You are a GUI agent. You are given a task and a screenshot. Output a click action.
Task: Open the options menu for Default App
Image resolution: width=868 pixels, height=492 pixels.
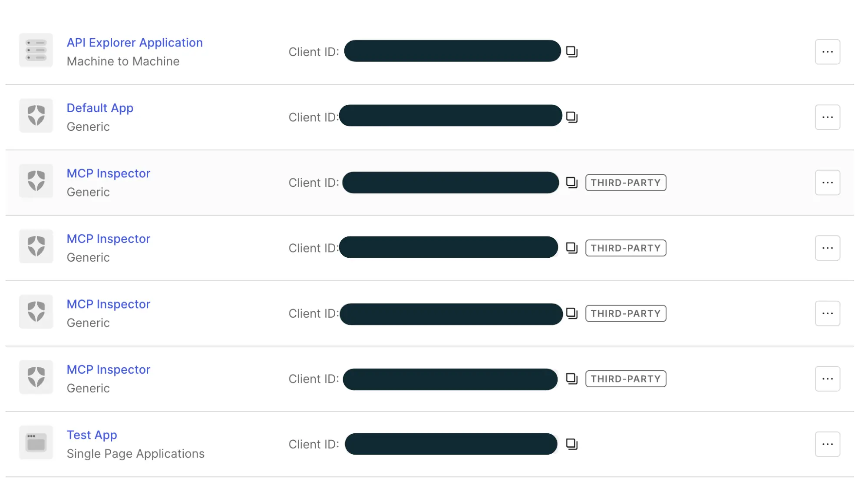[x=828, y=116]
